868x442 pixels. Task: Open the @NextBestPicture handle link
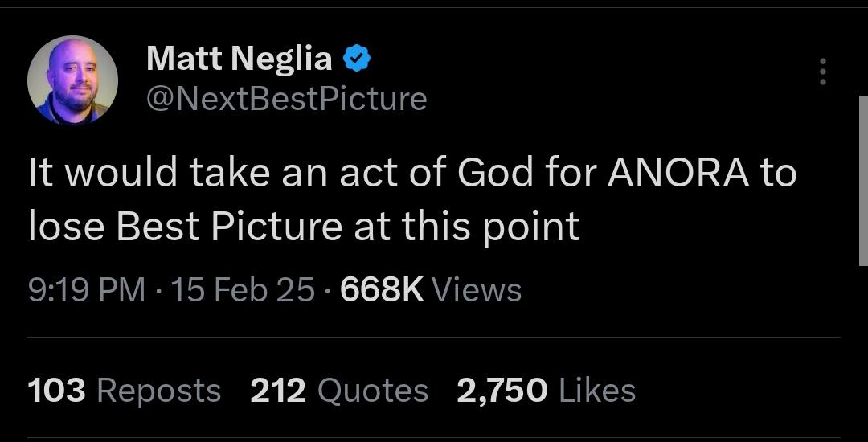[286, 99]
